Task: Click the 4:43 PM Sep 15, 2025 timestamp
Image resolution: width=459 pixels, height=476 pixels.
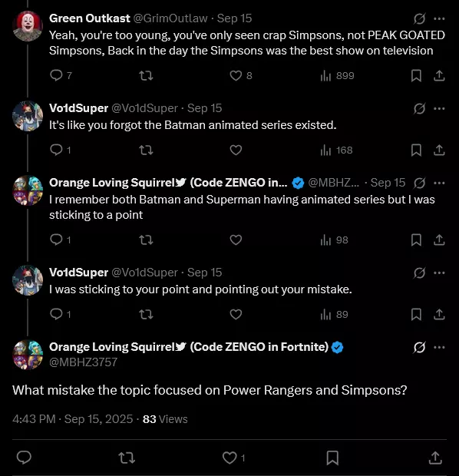Action: [73, 419]
